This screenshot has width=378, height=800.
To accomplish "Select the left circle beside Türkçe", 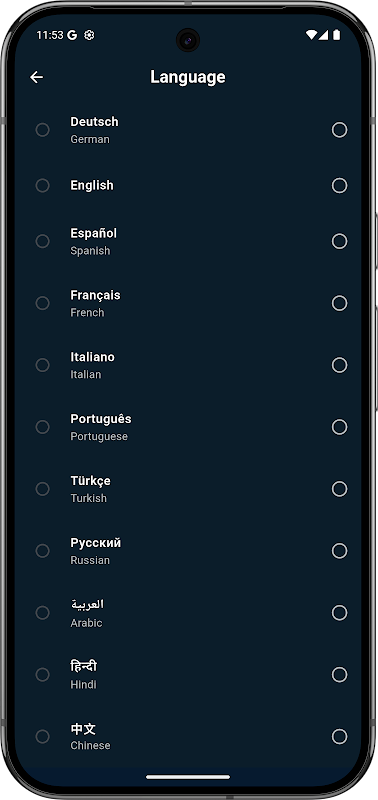I will [x=42, y=489].
